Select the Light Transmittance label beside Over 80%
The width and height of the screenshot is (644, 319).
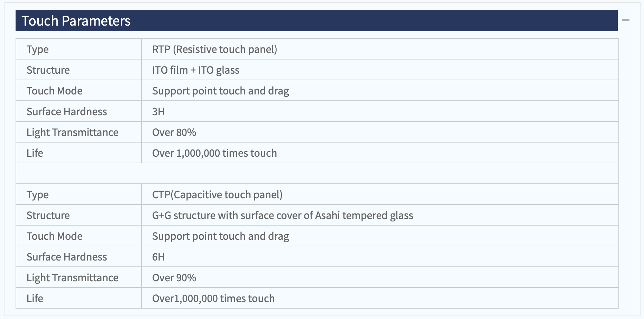[72, 133]
